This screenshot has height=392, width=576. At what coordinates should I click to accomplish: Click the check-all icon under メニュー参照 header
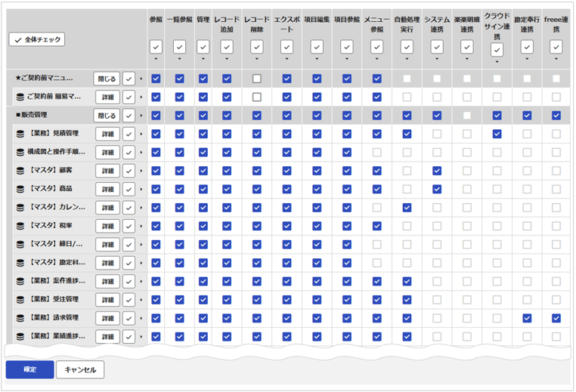click(x=377, y=47)
